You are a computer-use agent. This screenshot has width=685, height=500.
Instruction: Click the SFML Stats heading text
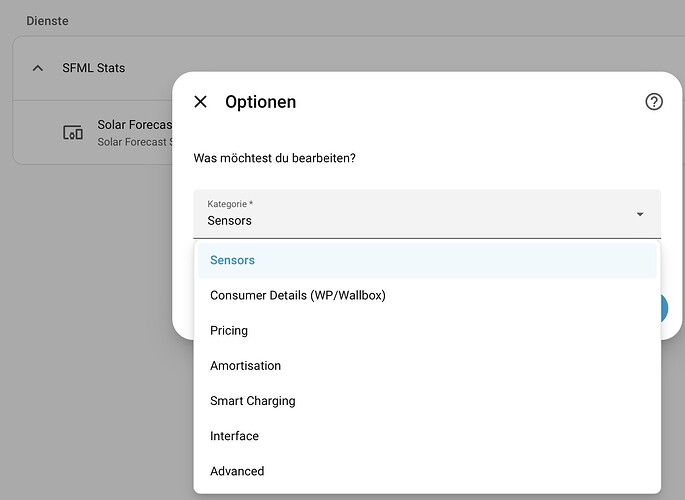pos(93,68)
